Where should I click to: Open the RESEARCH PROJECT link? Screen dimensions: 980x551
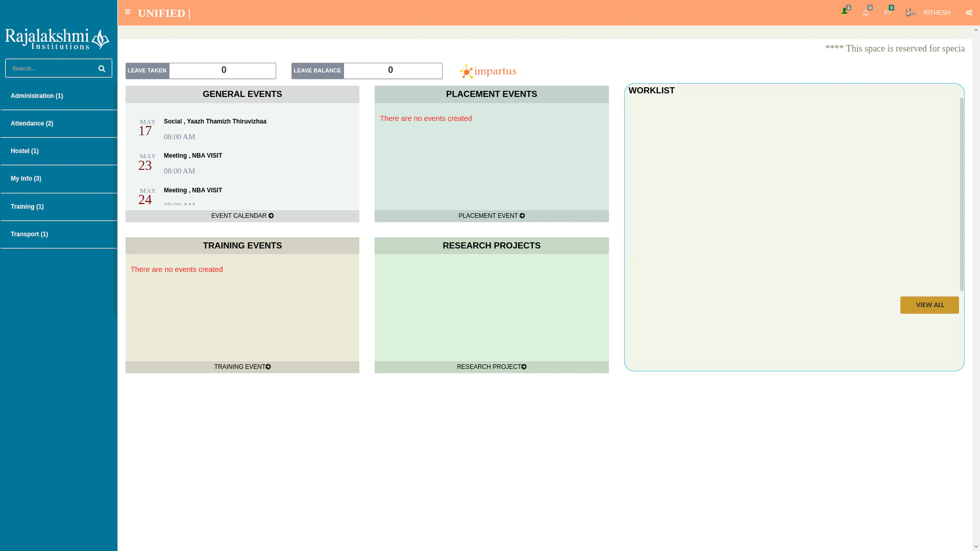point(492,367)
